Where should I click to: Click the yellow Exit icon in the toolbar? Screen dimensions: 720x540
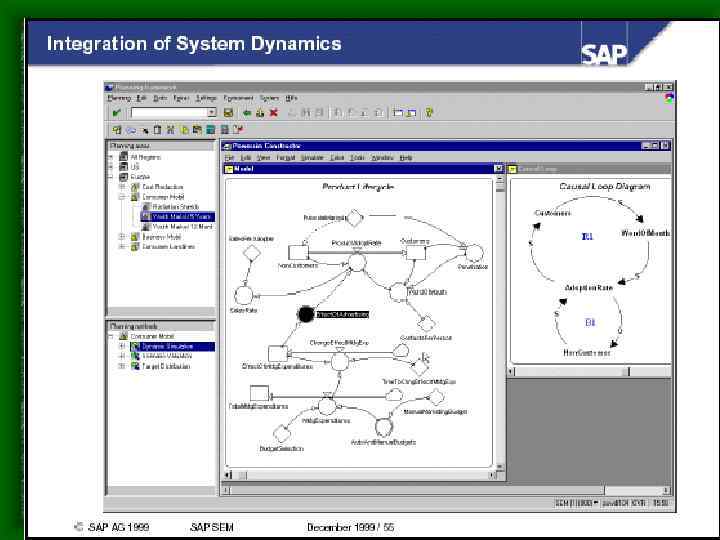click(x=260, y=112)
